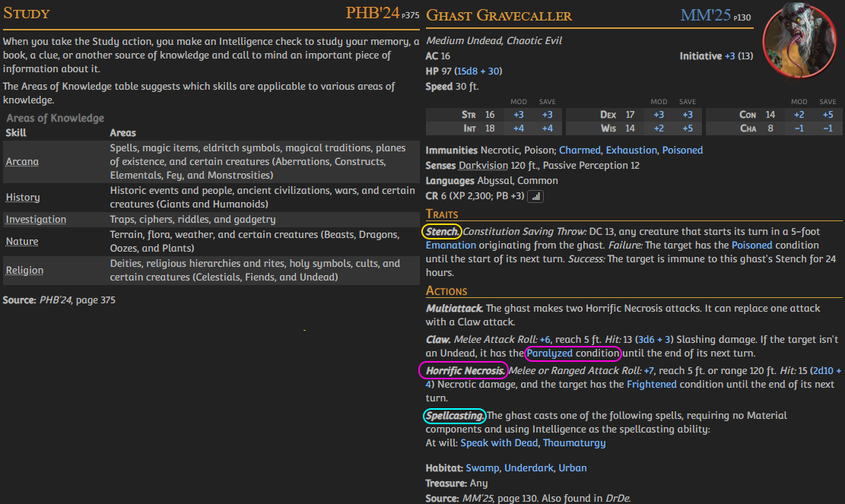Roll the Claw 3d6 + 3 damage
Viewport: 845px width, 504px height.
coord(653,339)
